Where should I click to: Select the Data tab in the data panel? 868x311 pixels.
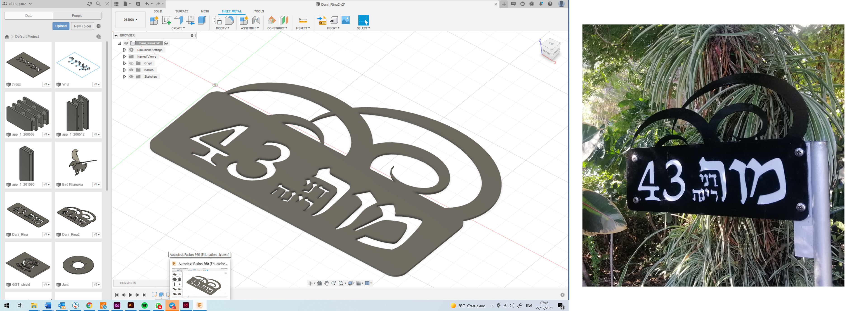tap(29, 16)
